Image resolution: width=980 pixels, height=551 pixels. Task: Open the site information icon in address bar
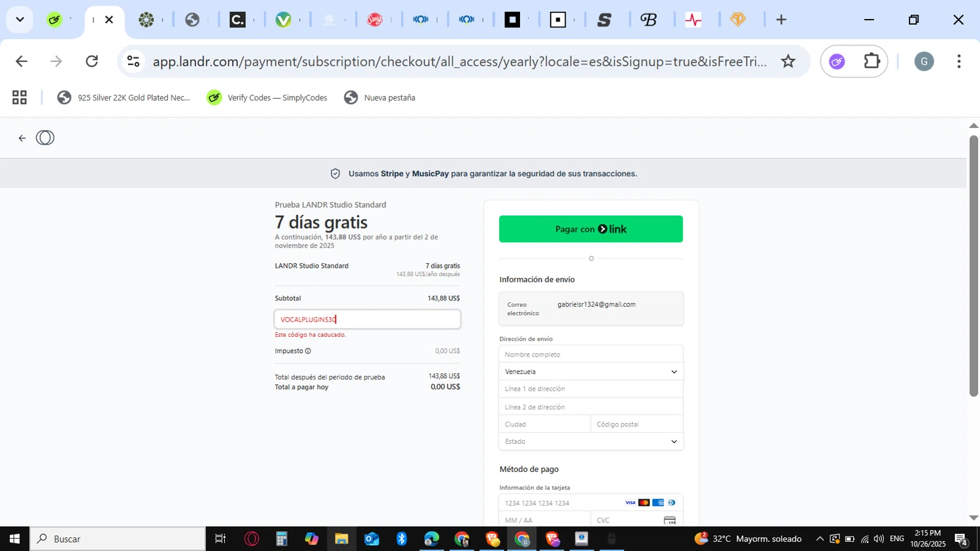[133, 61]
